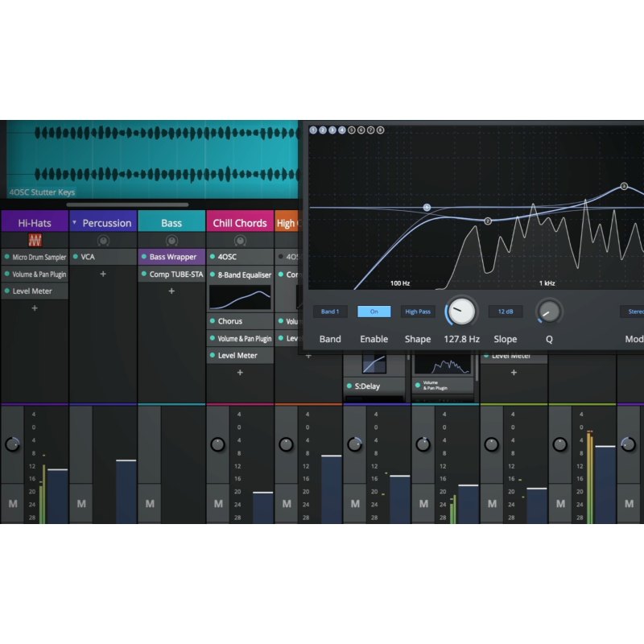Add a plugin to Bass with plus
The height and width of the screenshot is (644, 644).
pos(171,291)
